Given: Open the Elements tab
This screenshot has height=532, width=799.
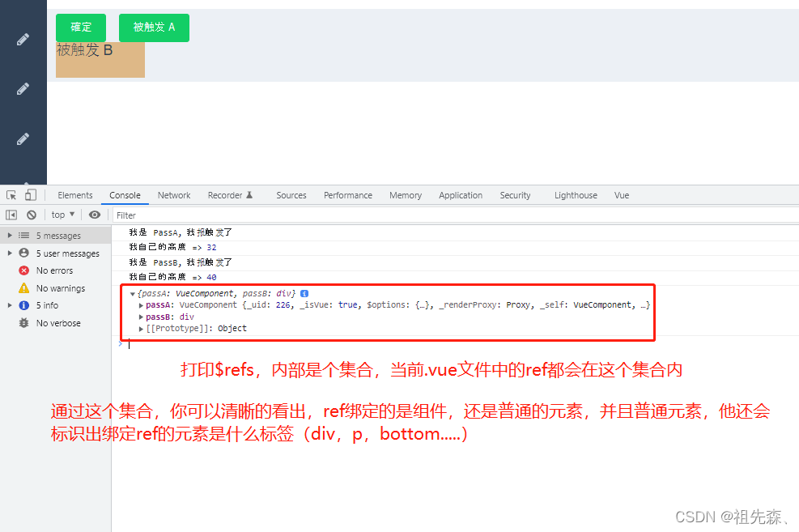Looking at the screenshot, I should coord(75,195).
